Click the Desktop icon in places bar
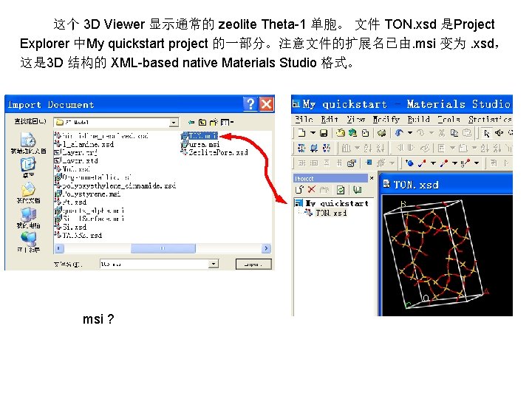Image resolution: width=532 pixels, height=399 pixels. tap(28, 165)
